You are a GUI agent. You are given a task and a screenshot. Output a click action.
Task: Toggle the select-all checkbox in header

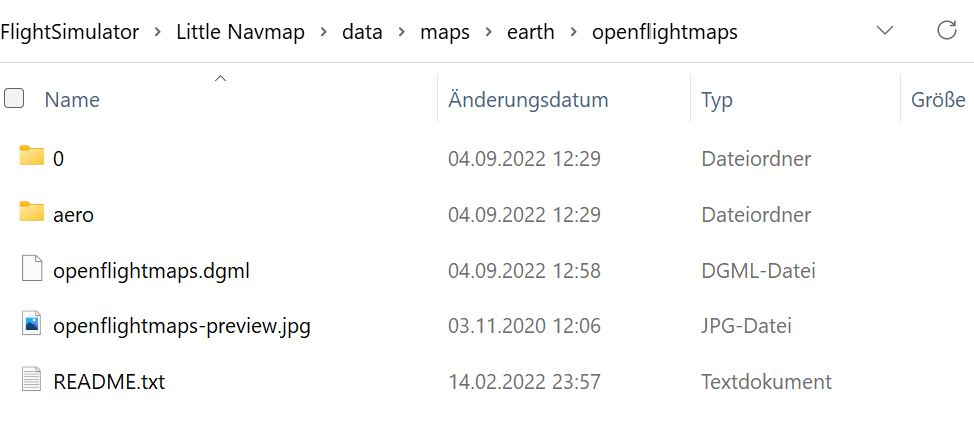[x=14, y=99]
